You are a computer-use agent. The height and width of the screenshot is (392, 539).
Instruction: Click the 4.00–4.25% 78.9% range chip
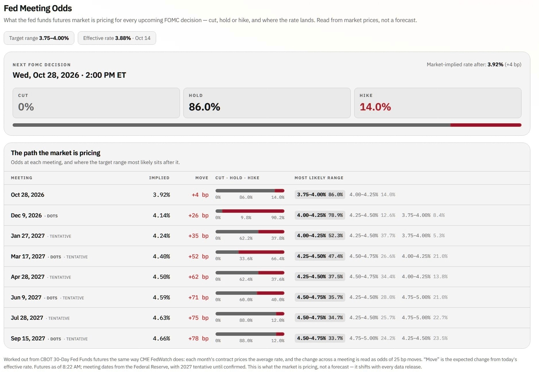(320, 215)
